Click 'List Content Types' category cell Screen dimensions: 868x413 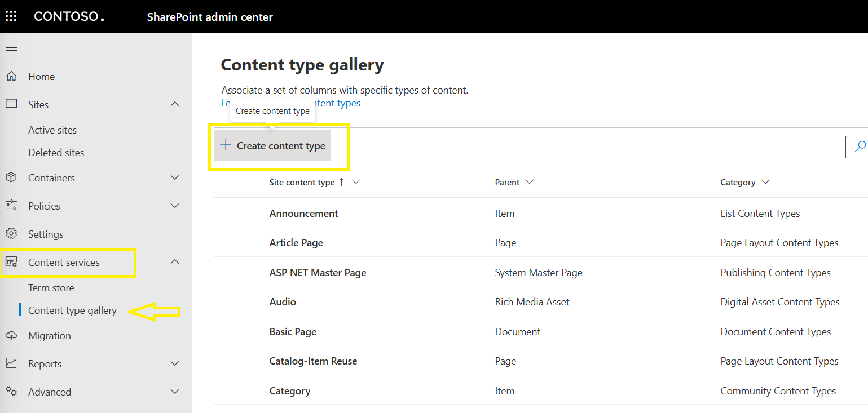click(x=760, y=214)
